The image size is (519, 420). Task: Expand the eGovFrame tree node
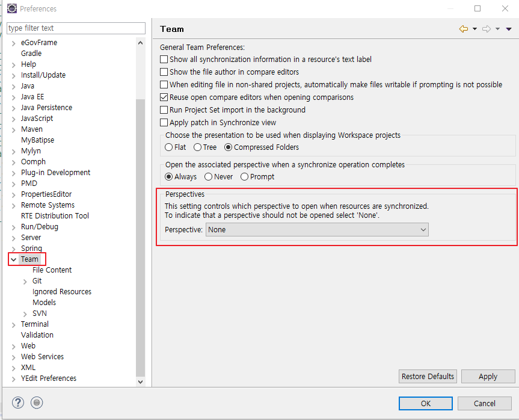pyautogui.click(x=14, y=43)
